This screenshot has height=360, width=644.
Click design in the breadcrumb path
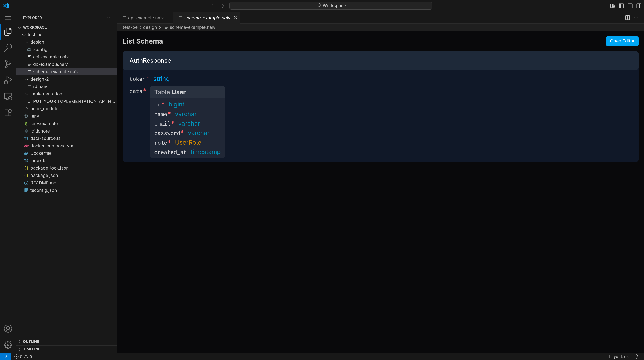(150, 27)
